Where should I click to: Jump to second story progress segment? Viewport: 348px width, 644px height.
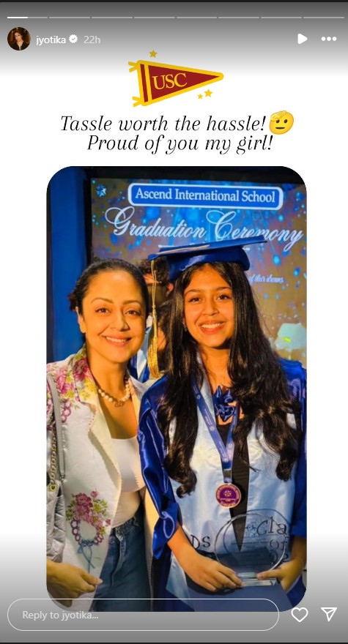pyautogui.click(x=70, y=18)
